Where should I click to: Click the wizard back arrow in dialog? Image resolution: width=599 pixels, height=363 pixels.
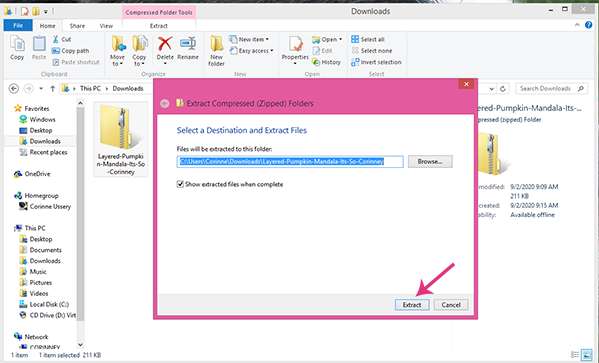[165, 104]
